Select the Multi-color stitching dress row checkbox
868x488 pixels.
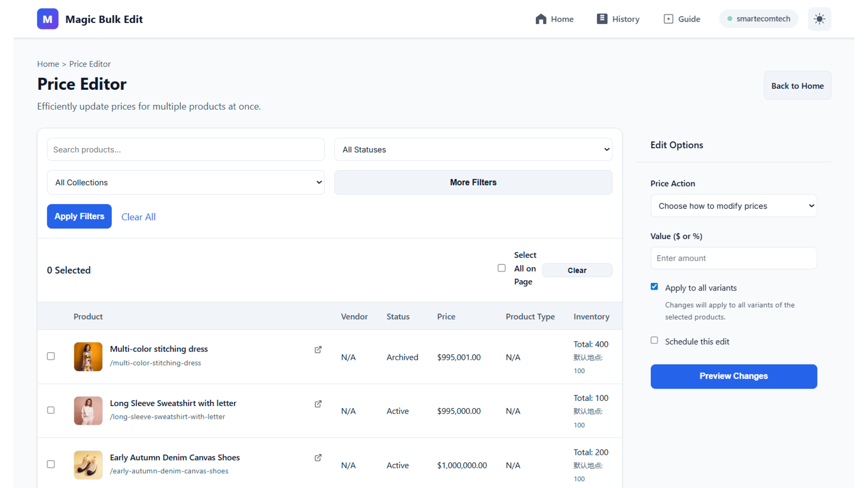click(51, 356)
